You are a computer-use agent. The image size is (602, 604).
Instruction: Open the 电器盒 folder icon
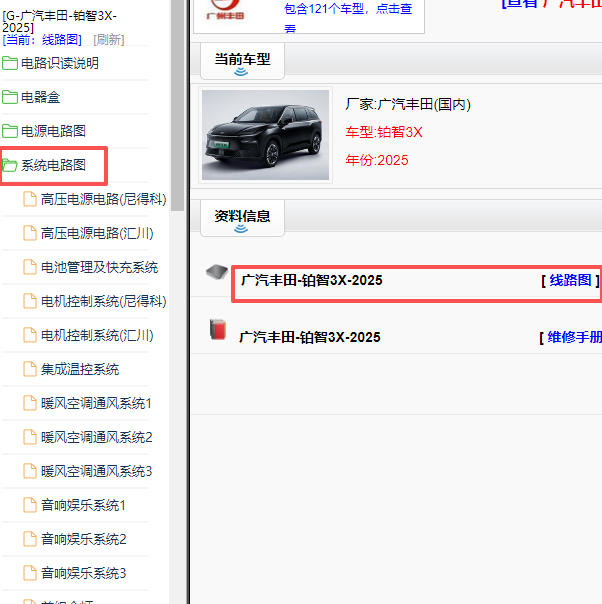pos(10,97)
